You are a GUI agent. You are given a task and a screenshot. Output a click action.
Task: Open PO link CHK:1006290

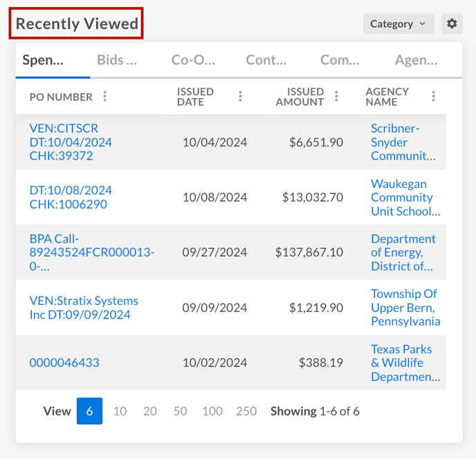(x=71, y=197)
